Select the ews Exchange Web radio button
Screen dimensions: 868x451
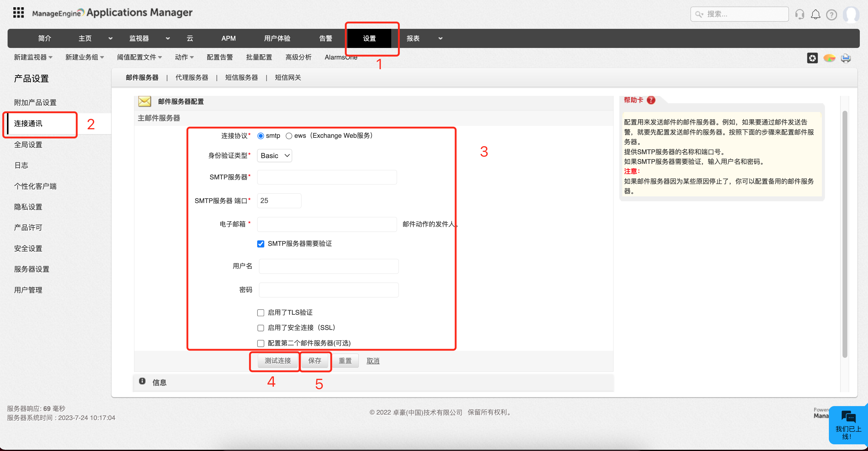(x=289, y=136)
